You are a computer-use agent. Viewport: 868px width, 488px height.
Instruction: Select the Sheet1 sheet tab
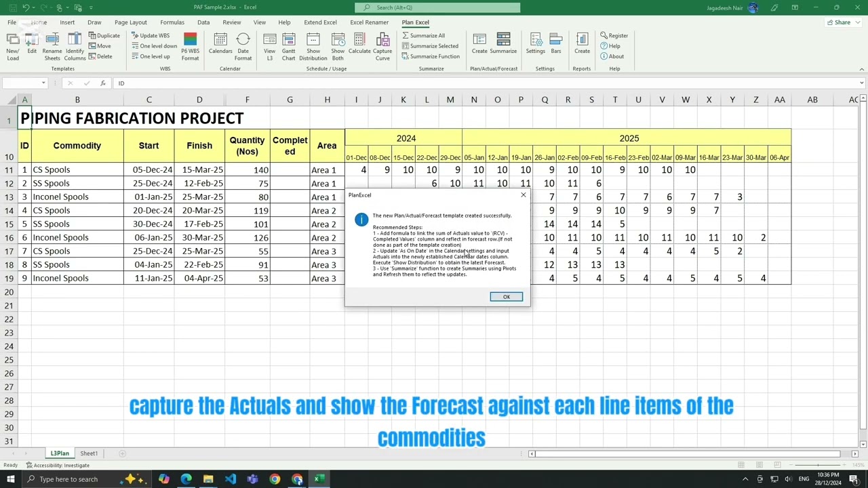point(89,453)
